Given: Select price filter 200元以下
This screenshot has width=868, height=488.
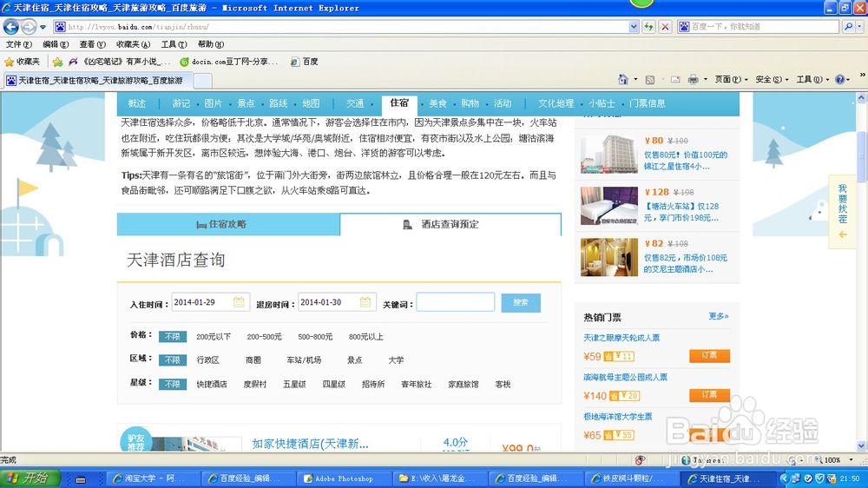Looking at the screenshot, I should [214, 337].
